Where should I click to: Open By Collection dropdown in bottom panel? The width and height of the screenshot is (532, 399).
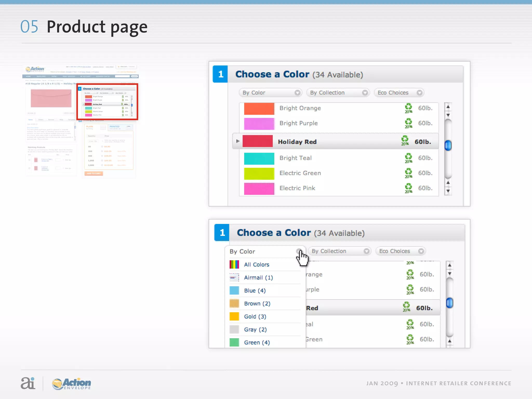coord(339,251)
